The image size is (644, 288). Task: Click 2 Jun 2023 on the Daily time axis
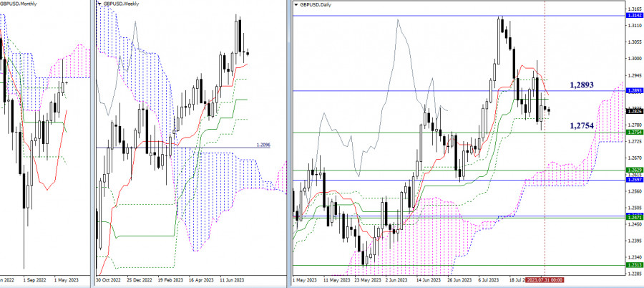click(x=397, y=280)
